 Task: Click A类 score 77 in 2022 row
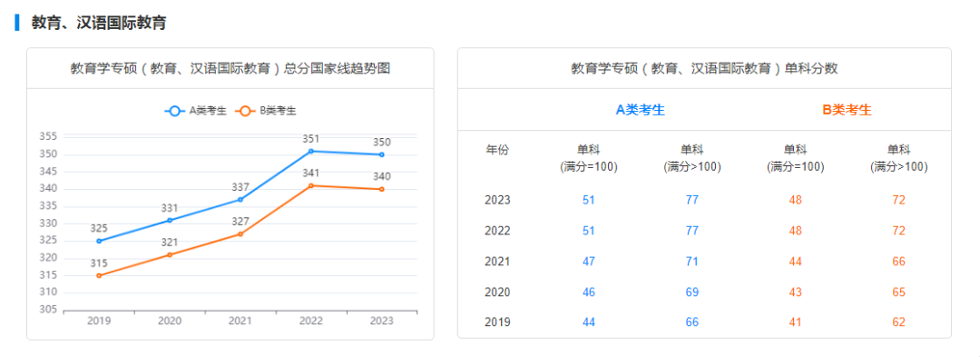(691, 231)
